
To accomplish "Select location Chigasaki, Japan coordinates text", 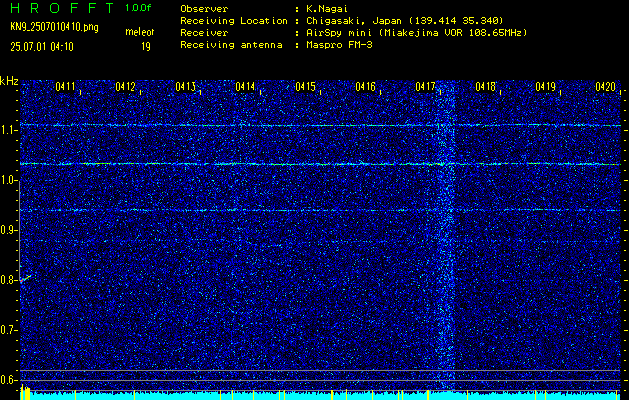I will 404,20.
